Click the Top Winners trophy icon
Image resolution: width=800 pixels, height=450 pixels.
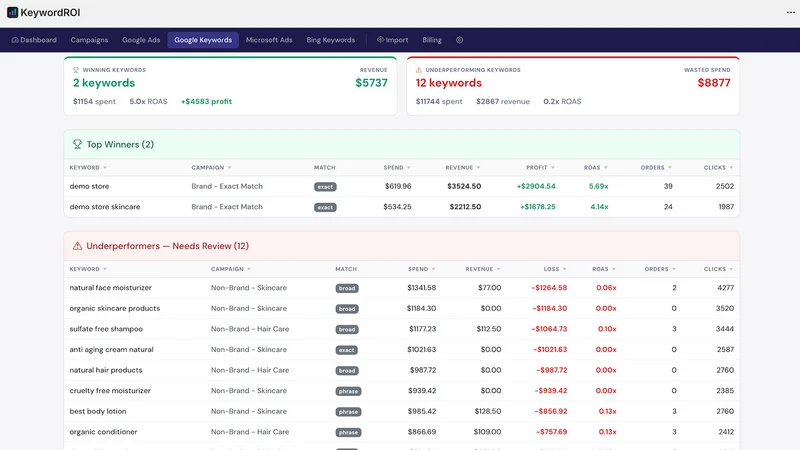click(x=77, y=144)
